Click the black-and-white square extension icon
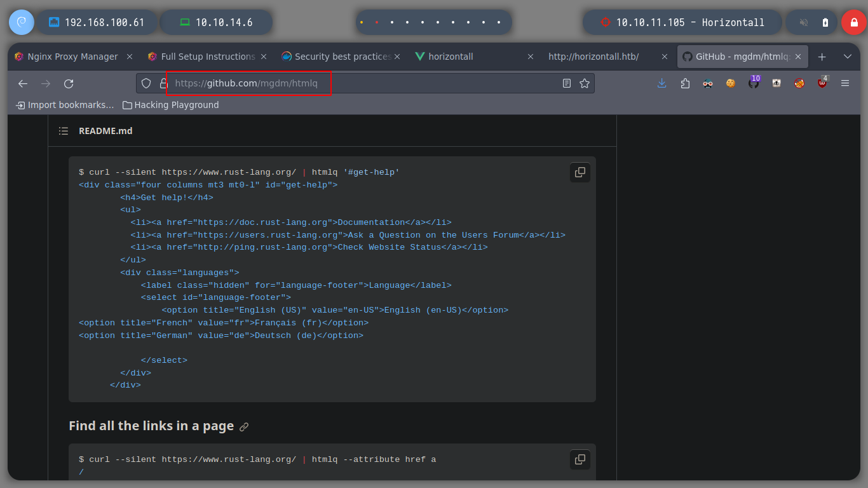Image resolution: width=868 pixels, height=488 pixels. (x=776, y=83)
